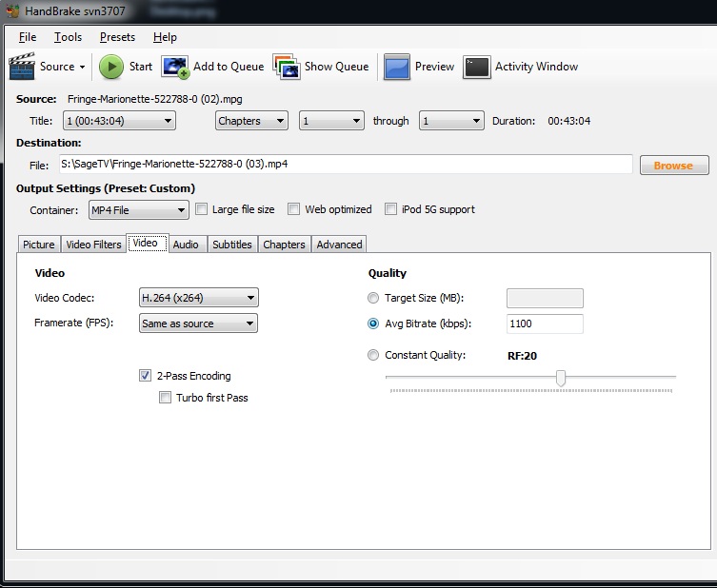Screen dimensions: 717x588
Task: Click the Show Queue label
Action: [x=336, y=67]
